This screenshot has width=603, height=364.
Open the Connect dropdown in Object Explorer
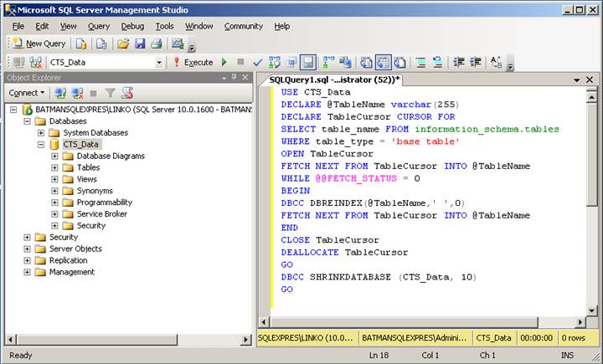click(27, 93)
